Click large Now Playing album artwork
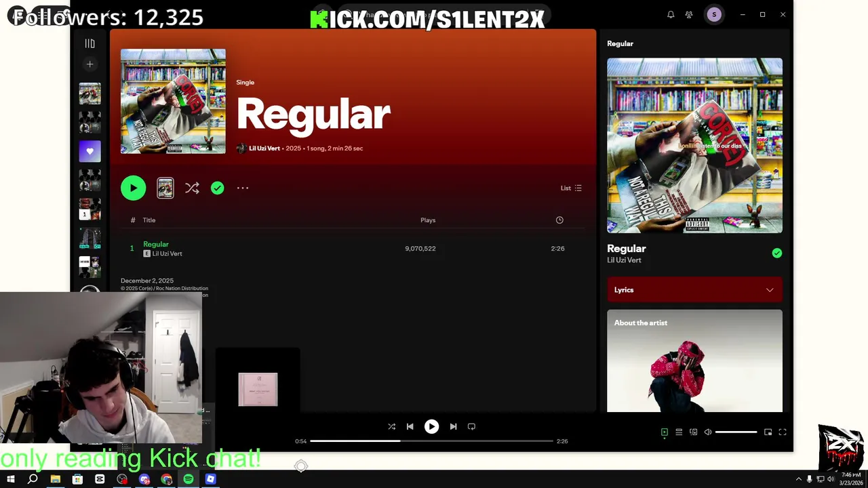 (x=694, y=146)
